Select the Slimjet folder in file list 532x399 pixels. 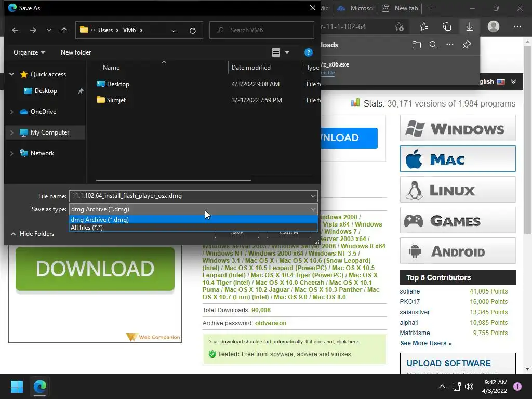pyautogui.click(x=116, y=100)
